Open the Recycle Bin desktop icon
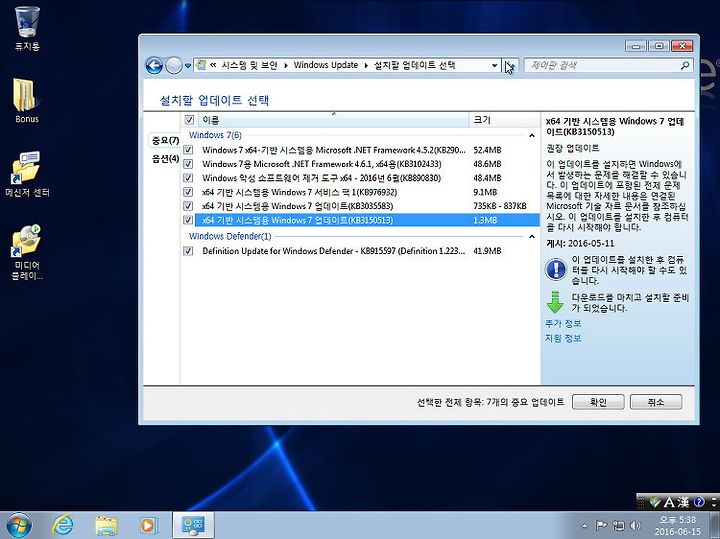Screen dimensions: 720x539 click(x=27, y=28)
